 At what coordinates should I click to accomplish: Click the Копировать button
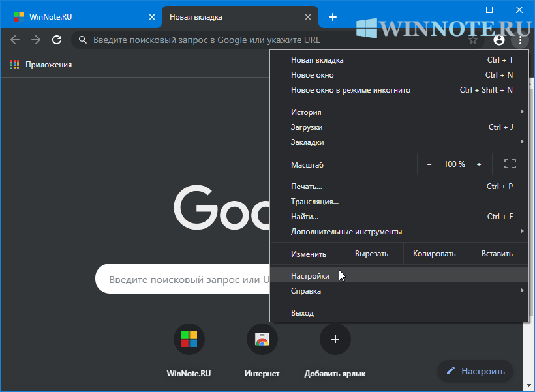coord(434,254)
